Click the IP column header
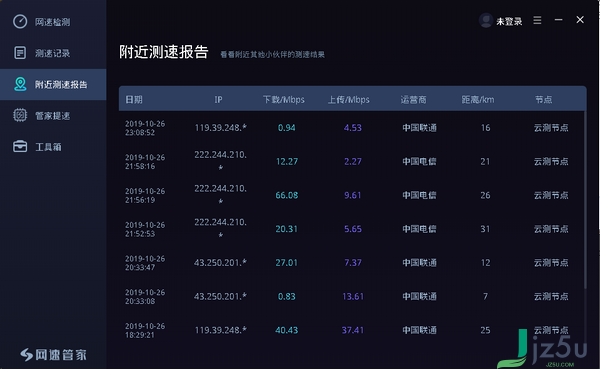This screenshot has width=600, height=369. click(x=218, y=100)
